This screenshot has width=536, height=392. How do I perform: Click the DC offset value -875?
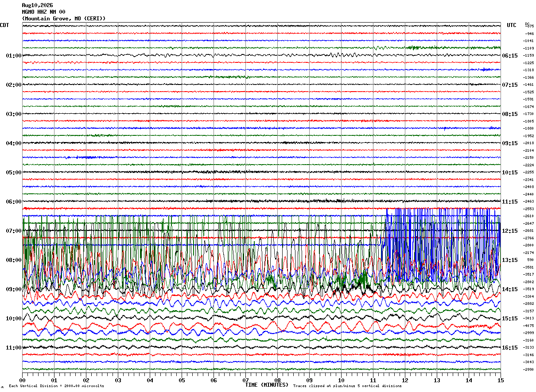point(530,26)
